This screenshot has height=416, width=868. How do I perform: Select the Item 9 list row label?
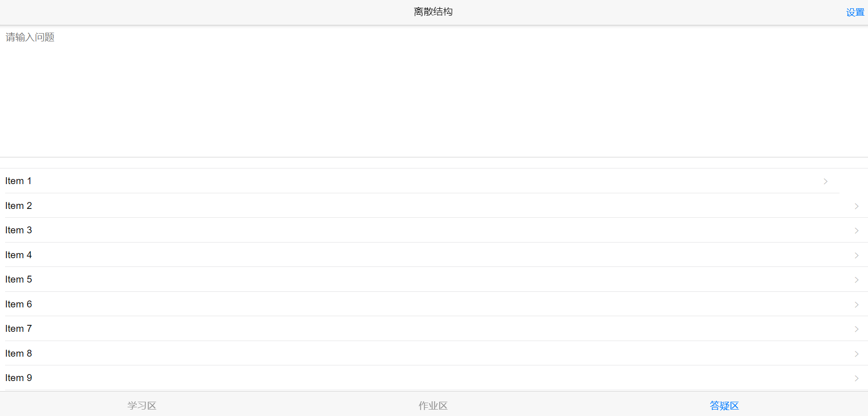[x=18, y=378]
